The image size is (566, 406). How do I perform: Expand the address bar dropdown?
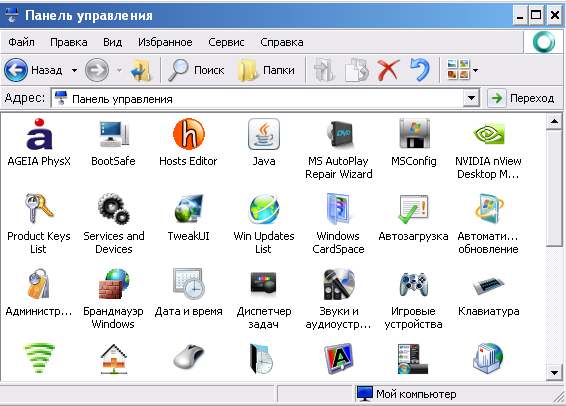pyautogui.click(x=471, y=98)
